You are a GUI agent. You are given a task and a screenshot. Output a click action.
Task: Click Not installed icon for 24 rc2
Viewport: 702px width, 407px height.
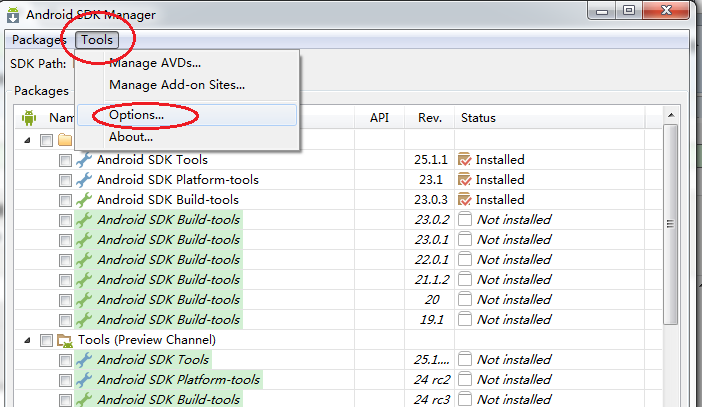tap(465, 380)
